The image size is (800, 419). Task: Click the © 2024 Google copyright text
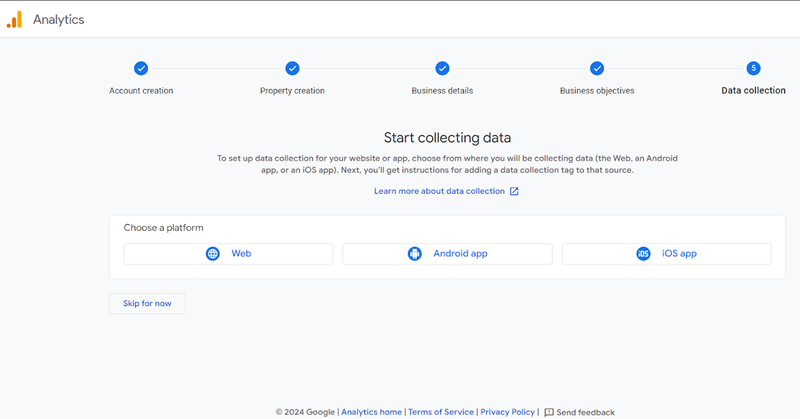tap(305, 412)
